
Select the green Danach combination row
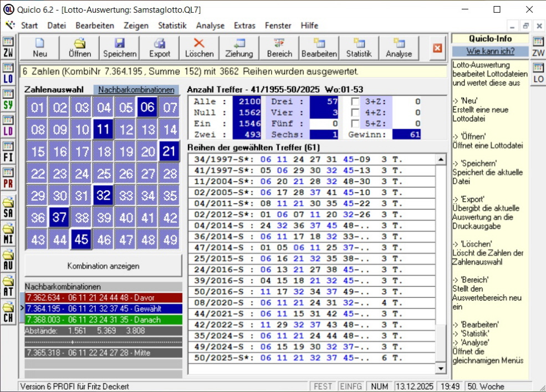pos(103,320)
